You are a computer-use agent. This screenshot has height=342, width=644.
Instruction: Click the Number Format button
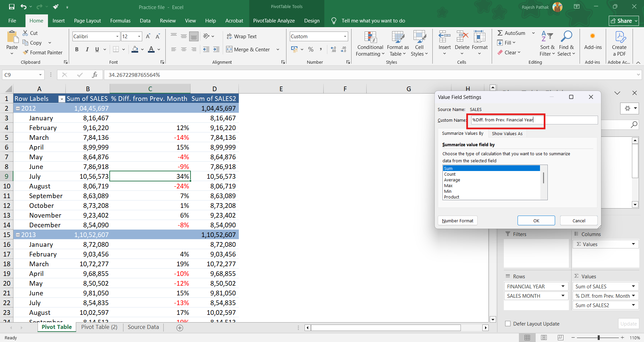click(458, 221)
